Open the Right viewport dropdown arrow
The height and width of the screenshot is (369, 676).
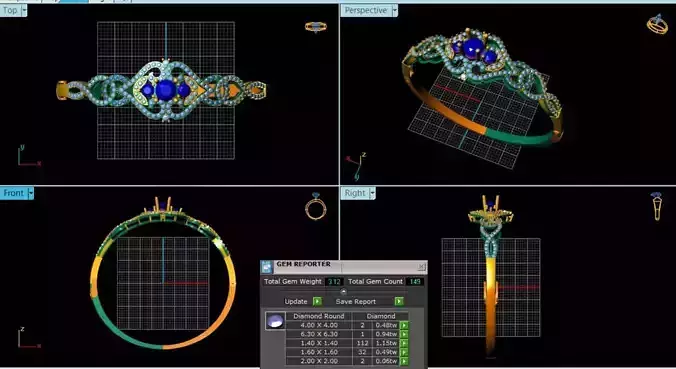[x=372, y=193]
